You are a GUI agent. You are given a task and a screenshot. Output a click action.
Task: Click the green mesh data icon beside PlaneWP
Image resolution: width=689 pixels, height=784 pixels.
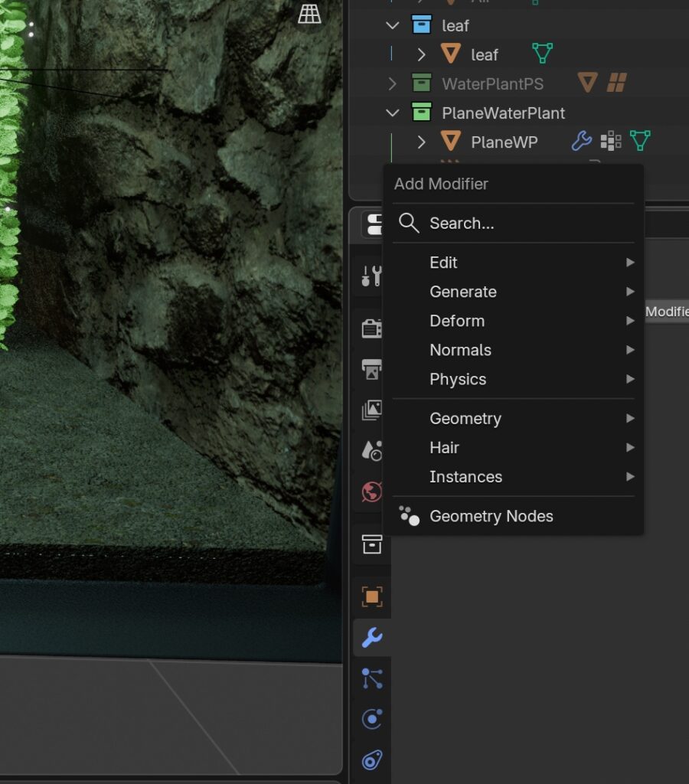tap(640, 141)
